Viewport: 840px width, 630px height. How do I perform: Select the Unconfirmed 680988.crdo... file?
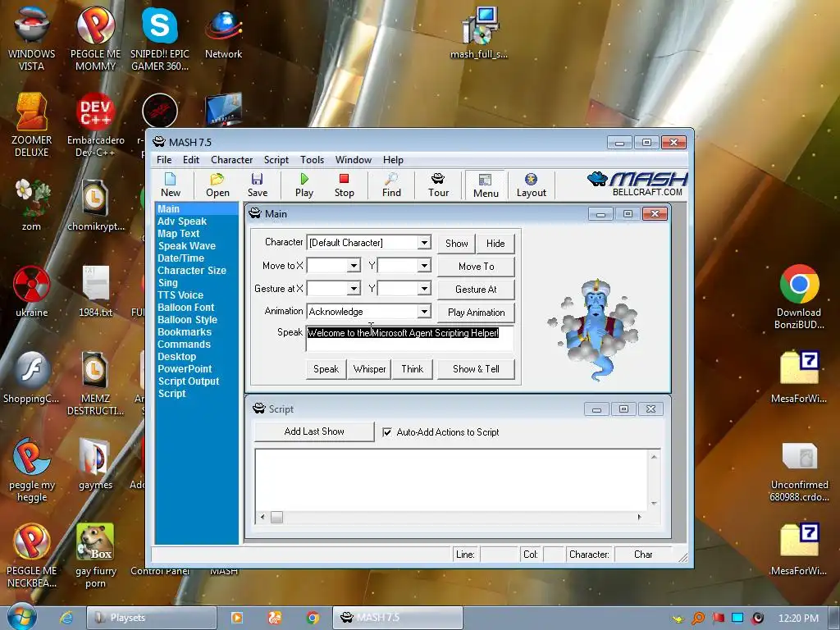[x=799, y=472]
